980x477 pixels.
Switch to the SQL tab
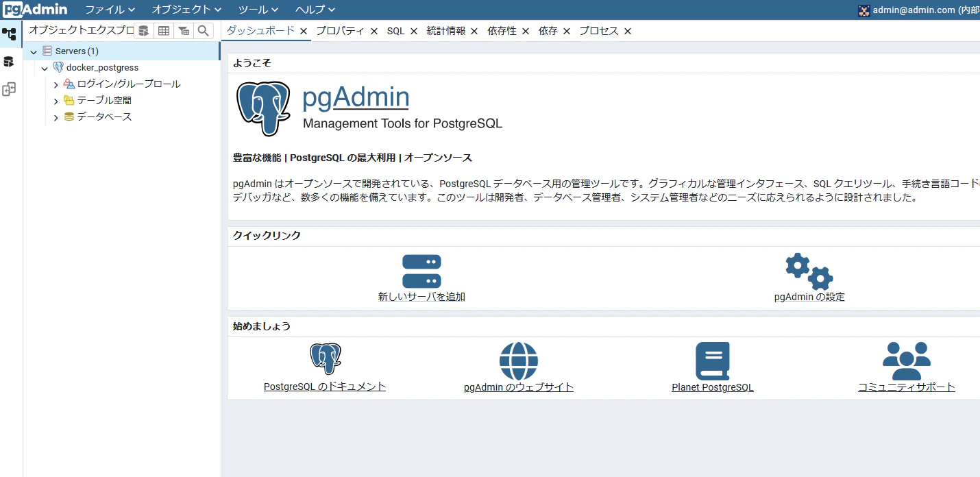point(396,31)
